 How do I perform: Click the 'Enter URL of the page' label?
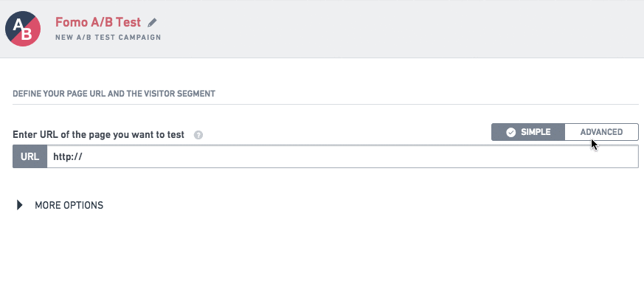coord(99,135)
